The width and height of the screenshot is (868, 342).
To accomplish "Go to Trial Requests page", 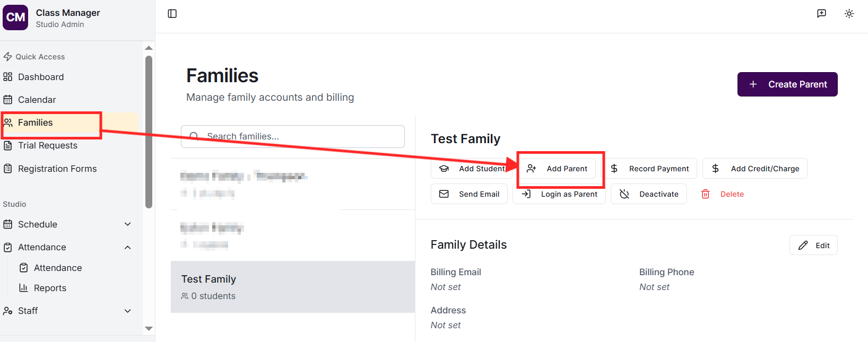I will click(x=48, y=145).
